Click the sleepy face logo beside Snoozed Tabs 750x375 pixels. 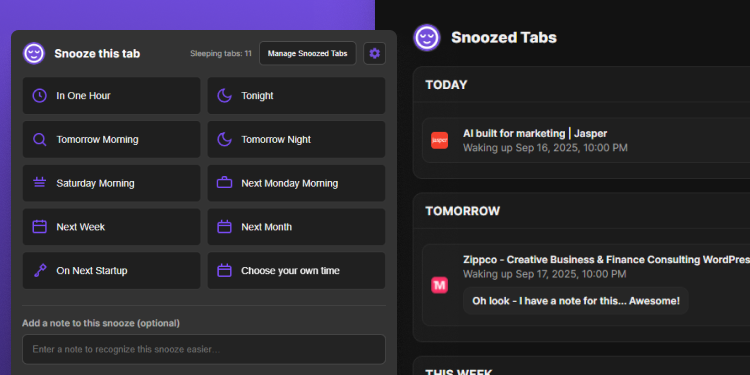(427, 37)
